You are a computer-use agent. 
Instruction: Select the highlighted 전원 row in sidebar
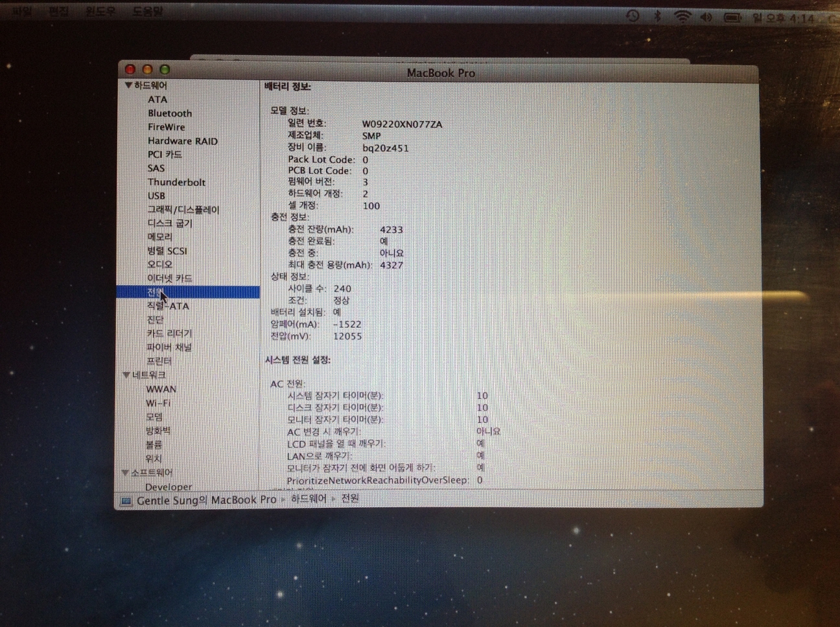pos(188,292)
